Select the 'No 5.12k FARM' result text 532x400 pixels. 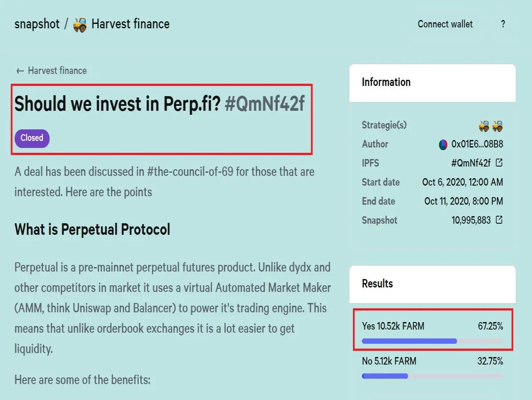point(389,361)
